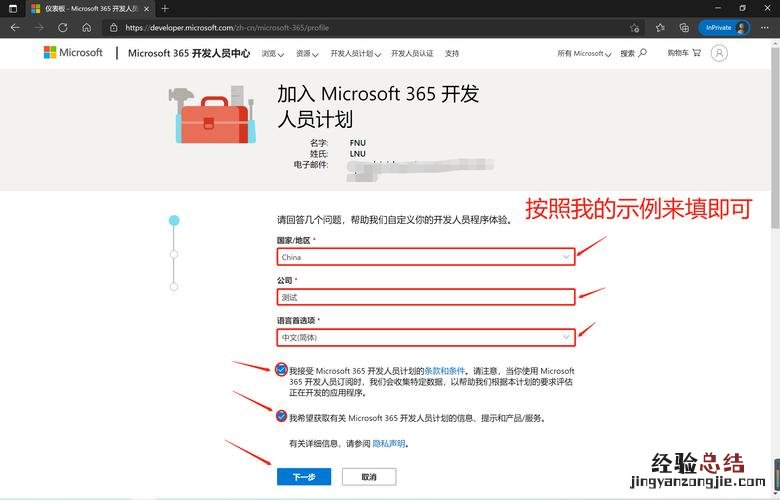
Task: Refresh the page with reload icon
Action: (x=63, y=28)
